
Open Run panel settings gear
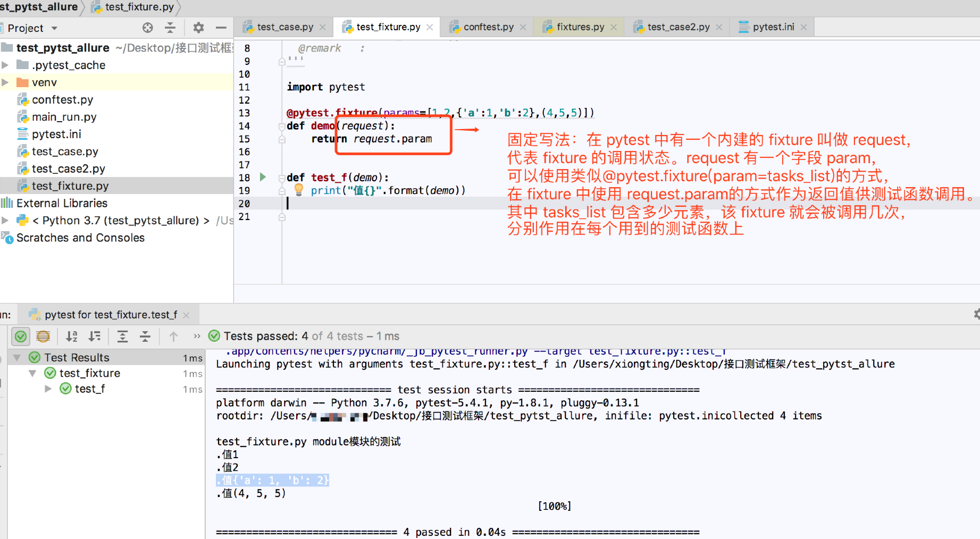[x=976, y=314]
